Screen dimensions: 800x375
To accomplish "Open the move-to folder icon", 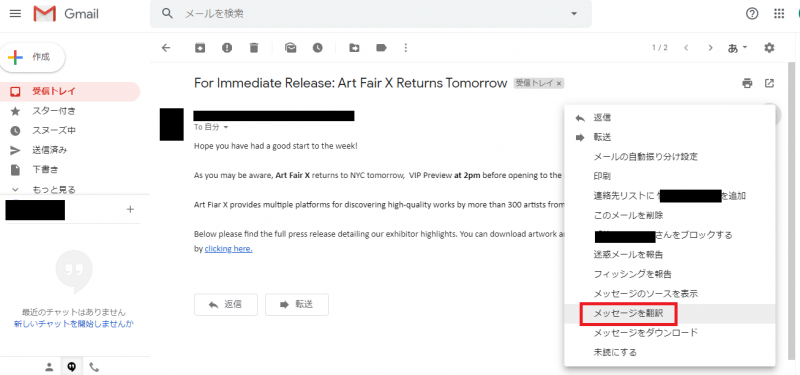I will (354, 47).
